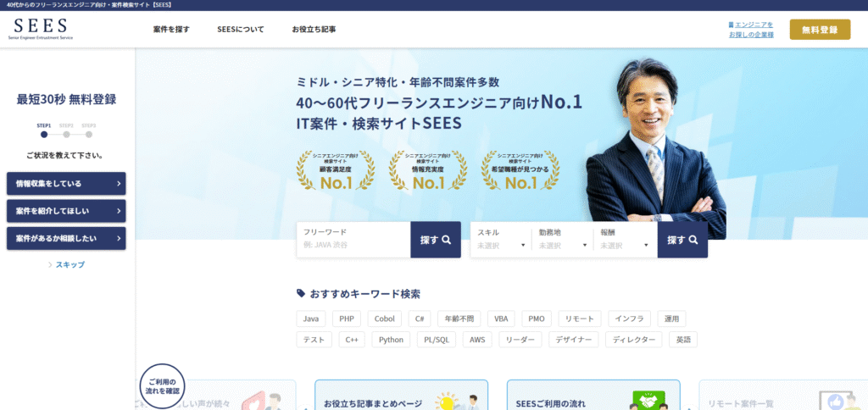The height and width of the screenshot is (410, 868).
Task: Open 案件を探す in the navigation
Action: tap(171, 30)
